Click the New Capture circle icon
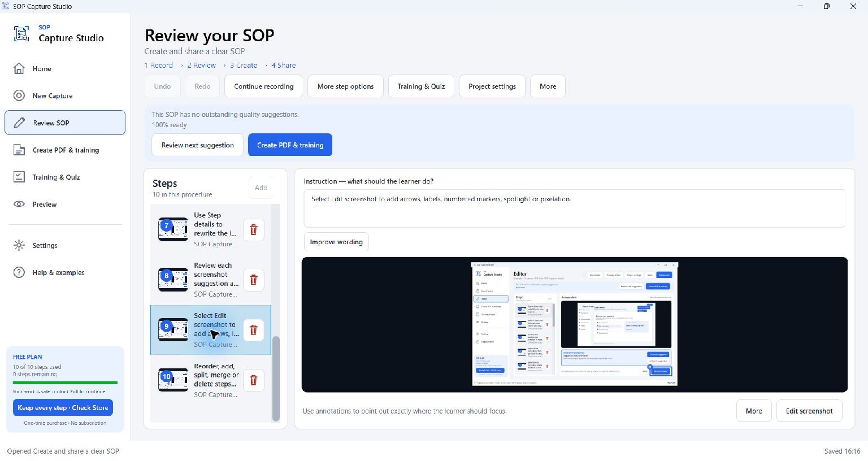 [19, 96]
